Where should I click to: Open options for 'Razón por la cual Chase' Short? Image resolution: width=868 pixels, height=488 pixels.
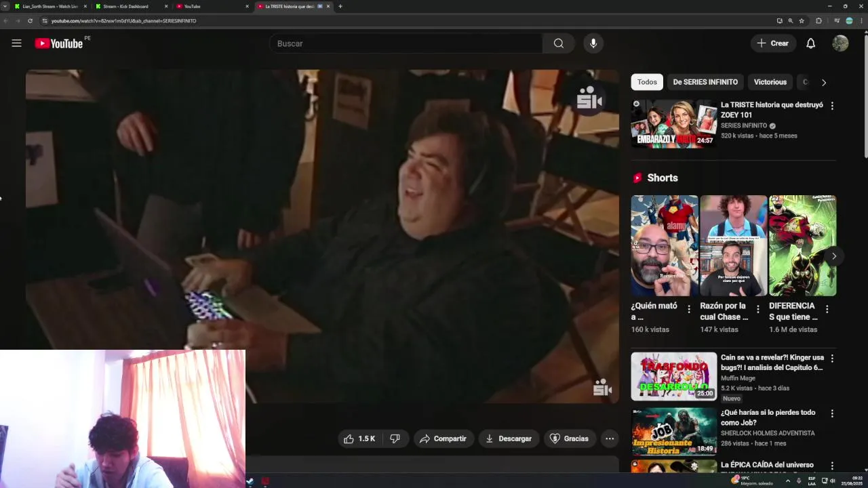pyautogui.click(x=758, y=309)
